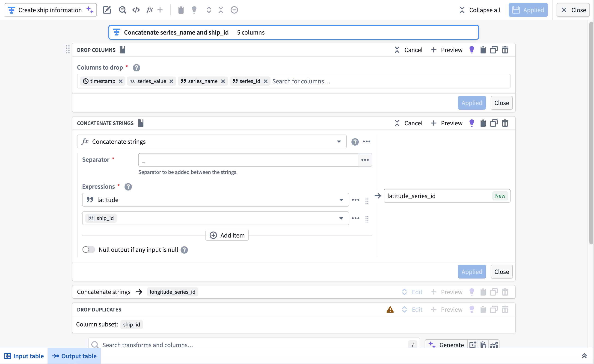Select the fx function icon in the top toolbar
The width and height of the screenshot is (594, 364).
149,10
